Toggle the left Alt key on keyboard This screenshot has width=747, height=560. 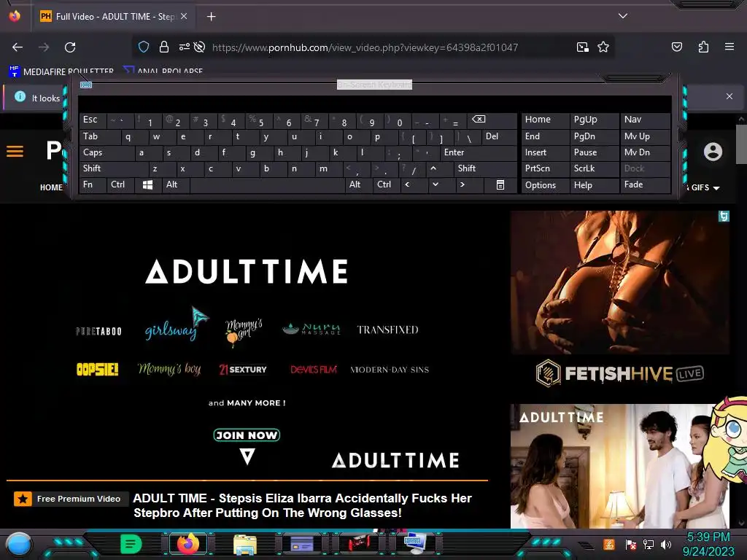[x=176, y=184]
